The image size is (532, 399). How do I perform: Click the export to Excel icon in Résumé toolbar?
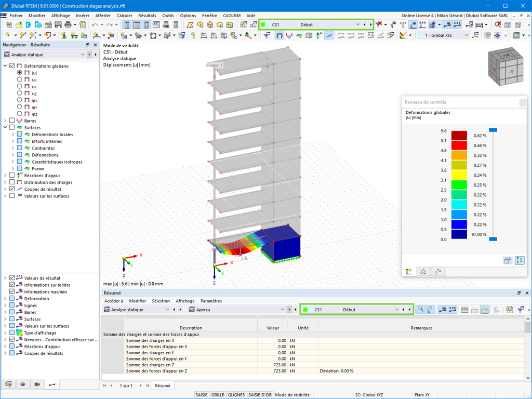(509, 310)
